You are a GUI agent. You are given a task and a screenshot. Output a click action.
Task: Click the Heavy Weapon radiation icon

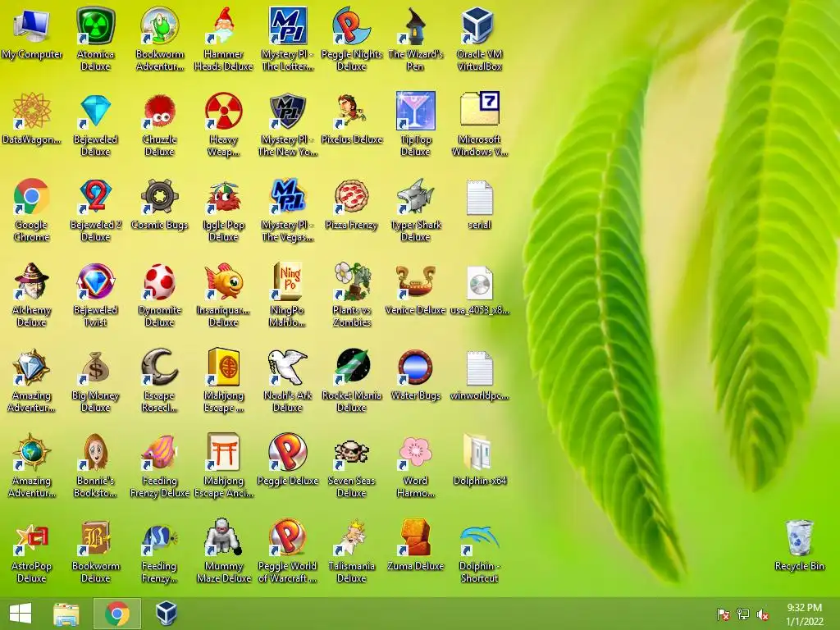[223, 111]
